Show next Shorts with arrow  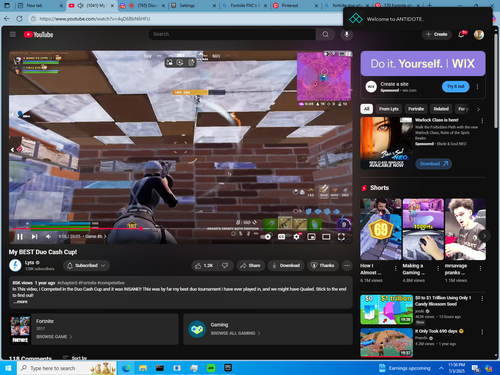pos(484,236)
